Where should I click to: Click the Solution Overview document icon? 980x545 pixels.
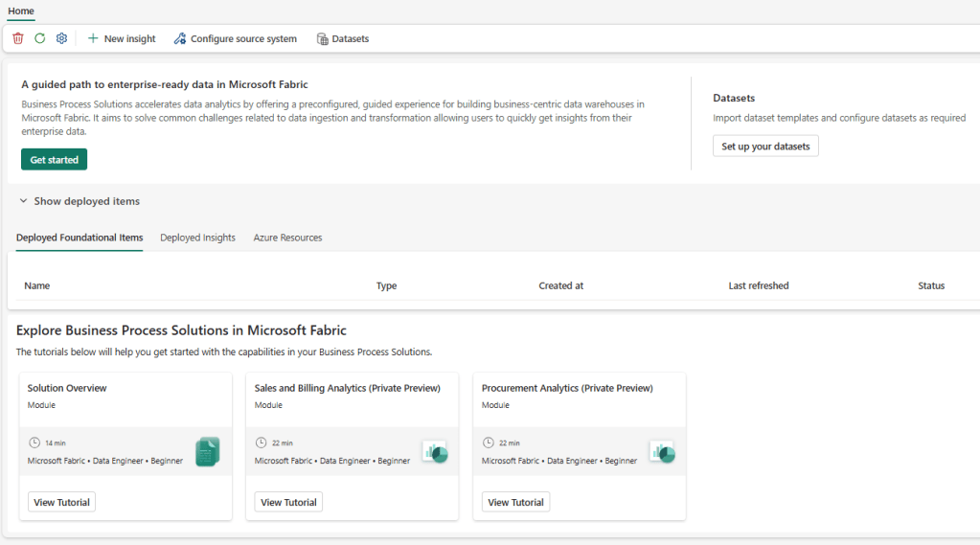pos(208,452)
